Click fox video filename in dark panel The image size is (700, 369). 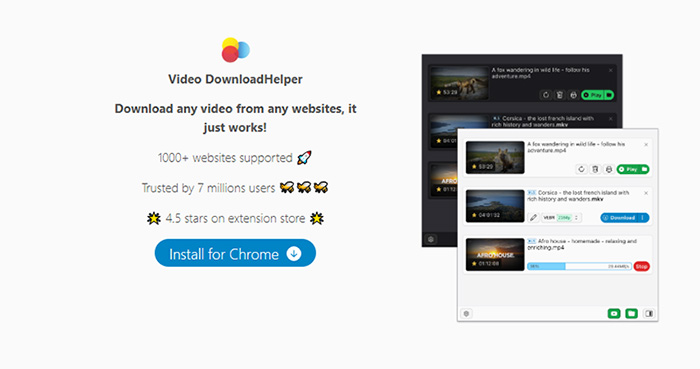pyautogui.click(x=541, y=73)
